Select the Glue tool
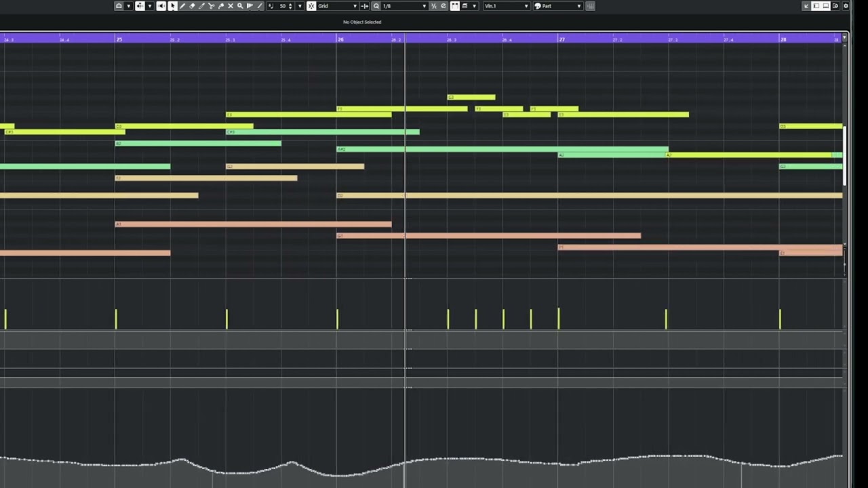 [x=221, y=5]
